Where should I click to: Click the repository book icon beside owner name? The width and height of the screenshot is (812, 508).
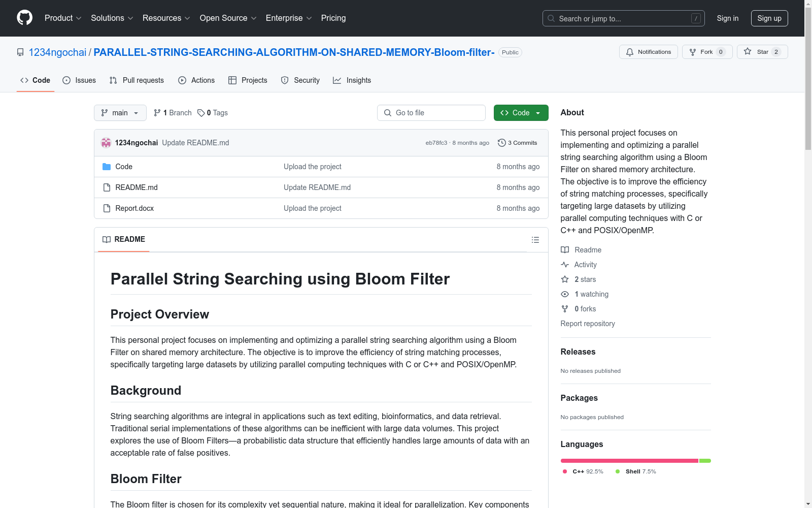20,52
